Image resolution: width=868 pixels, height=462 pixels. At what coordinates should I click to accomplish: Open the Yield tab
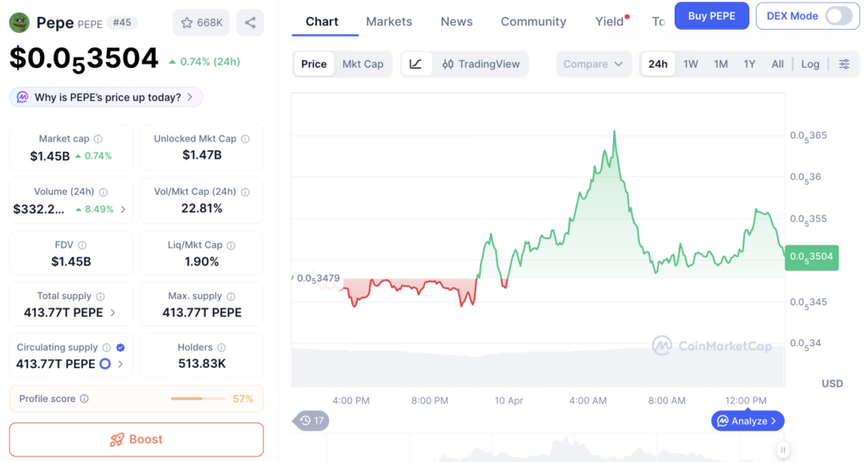point(609,21)
